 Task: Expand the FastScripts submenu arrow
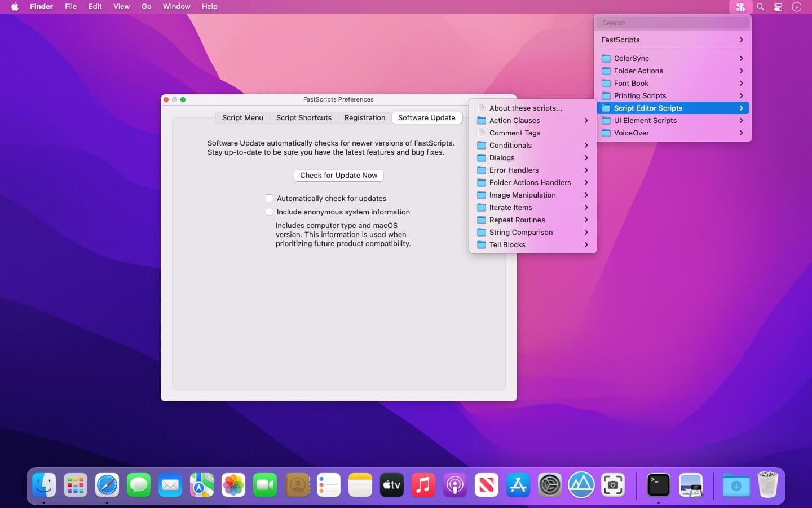pos(741,40)
